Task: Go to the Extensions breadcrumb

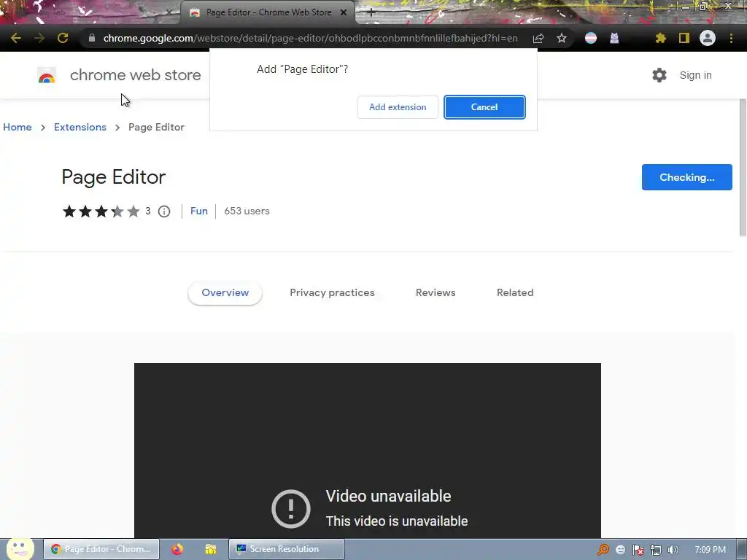Action: tap(80, 127)
